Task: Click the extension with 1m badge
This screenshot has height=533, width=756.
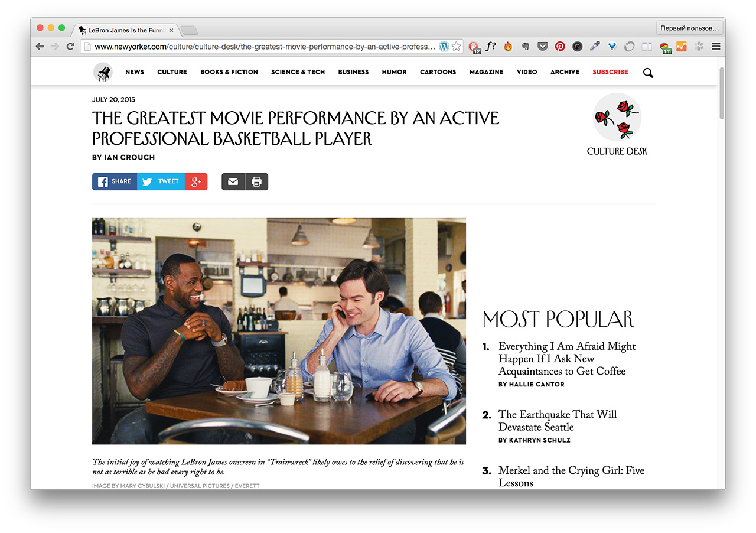Action: click(666, 47)
